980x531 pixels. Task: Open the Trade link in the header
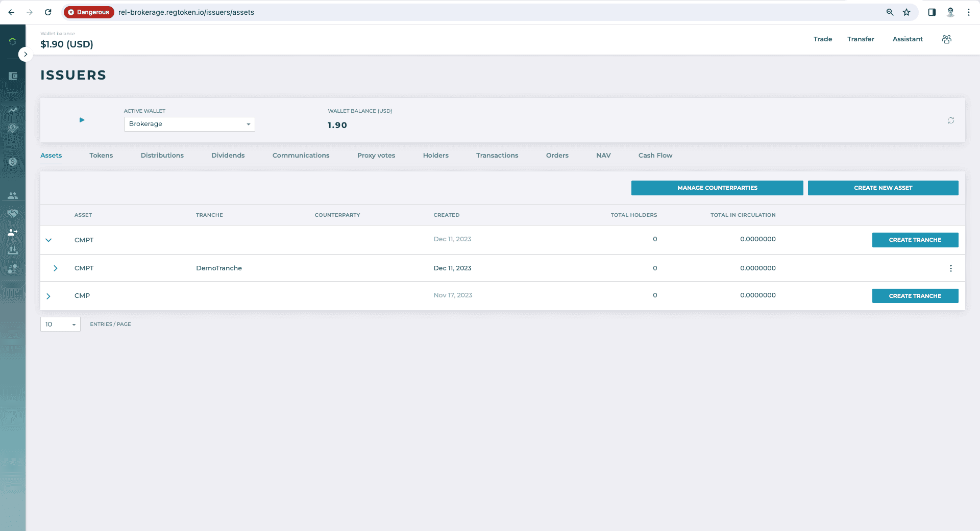823,39
